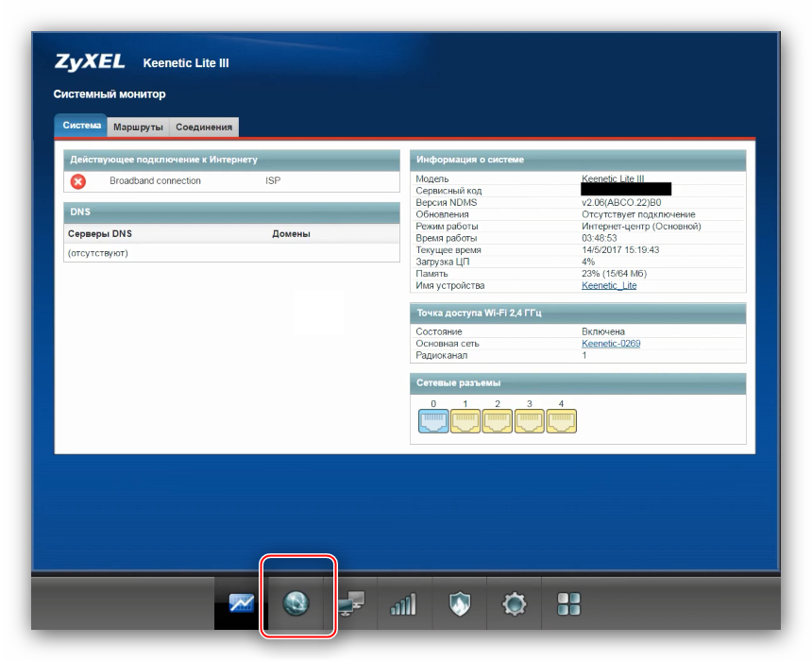The height and width of the screenshot is (661, 812).
Task: Click red error icon beside Broadband connection
Action: (x=78, y=181)
